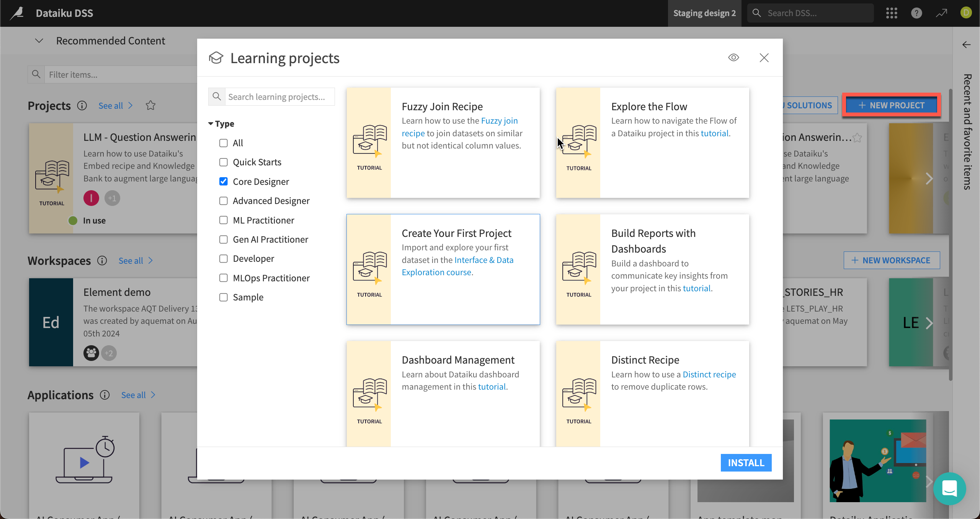980x519 pixels.
Task: Open the applications grid menu
Action: click(892, 13)
